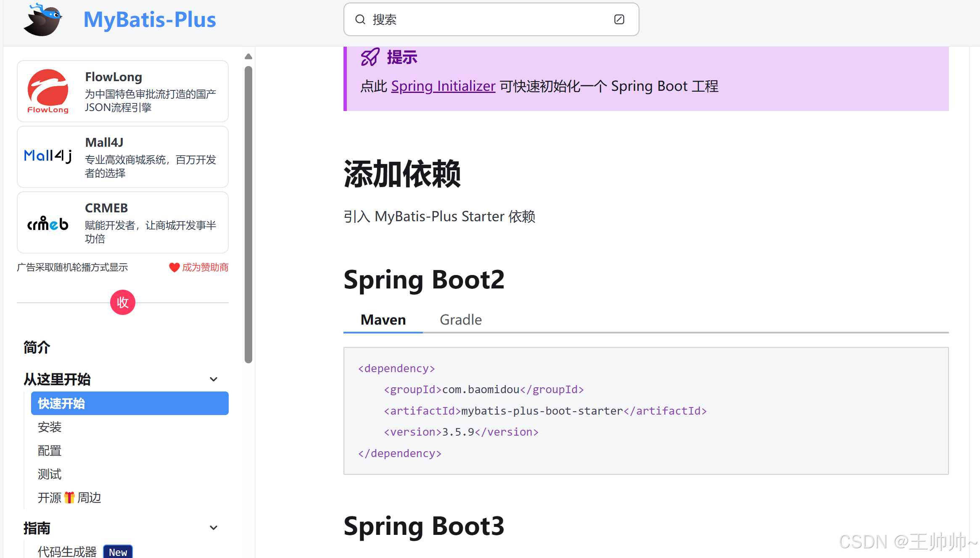Click the sidebar vertical scrollbar thumb

point(248,214)
